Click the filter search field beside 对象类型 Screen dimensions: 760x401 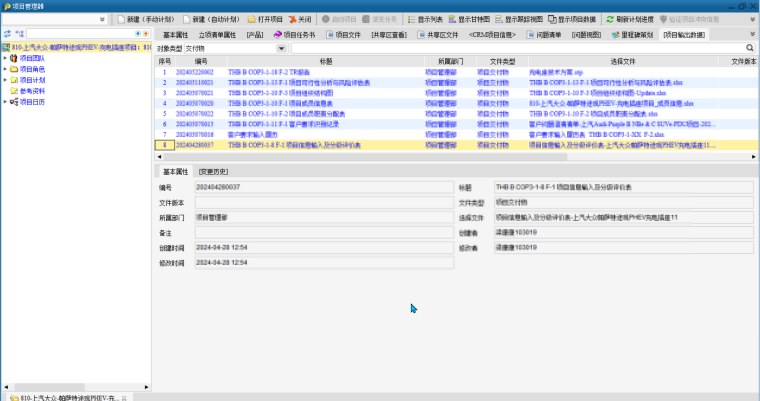point(518,48)
